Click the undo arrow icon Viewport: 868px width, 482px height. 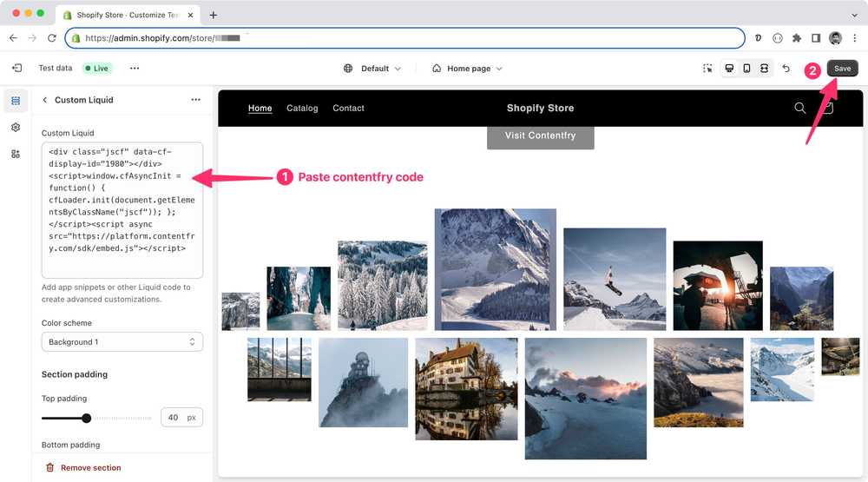[786, 69]
